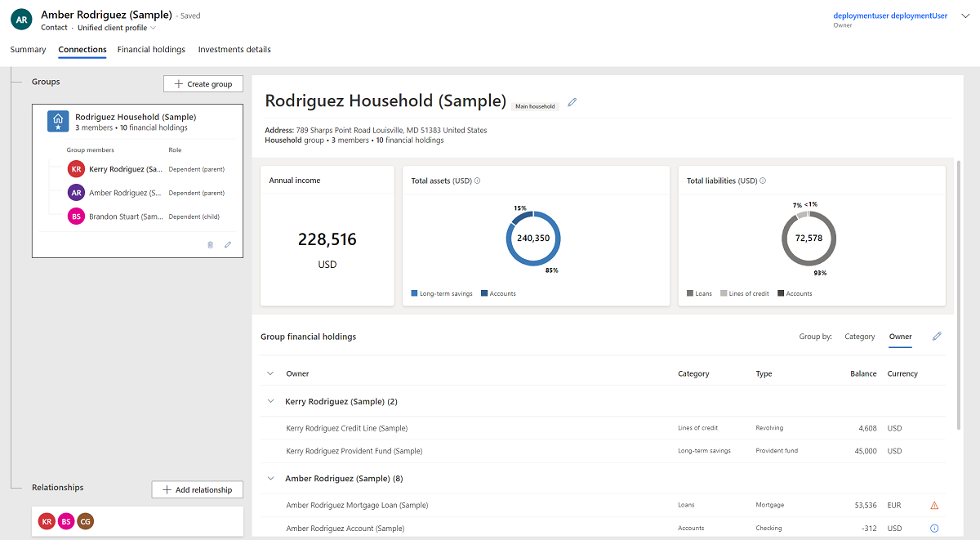This screenshot has width=980, height=540.
Task: Click info icon on Amber Rodriguez Account row
Action: 934,529
